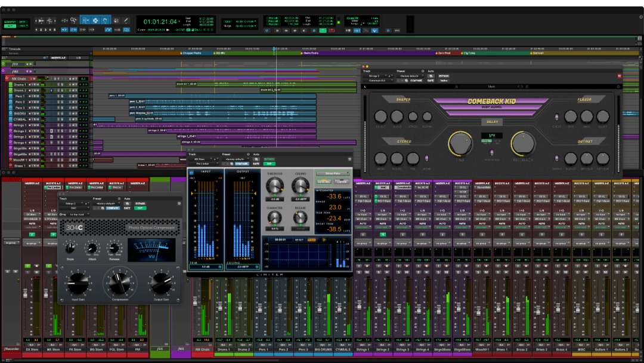Bypass the 304C compressor plugin
This screenshot has height=363, width=644.
140,202
